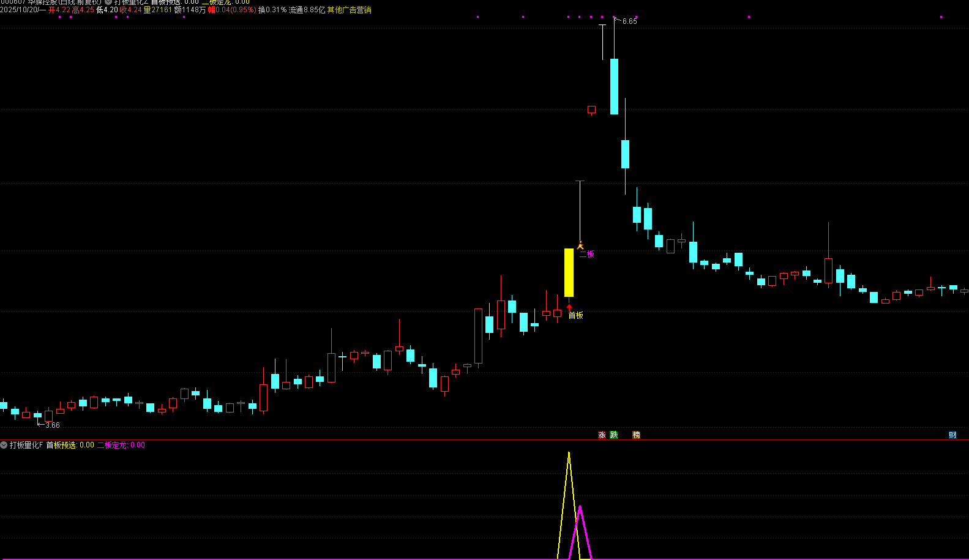Click the tall cyan candle below 6.65
The height and width of the screenshot is (560, 969).
point(614,86)
